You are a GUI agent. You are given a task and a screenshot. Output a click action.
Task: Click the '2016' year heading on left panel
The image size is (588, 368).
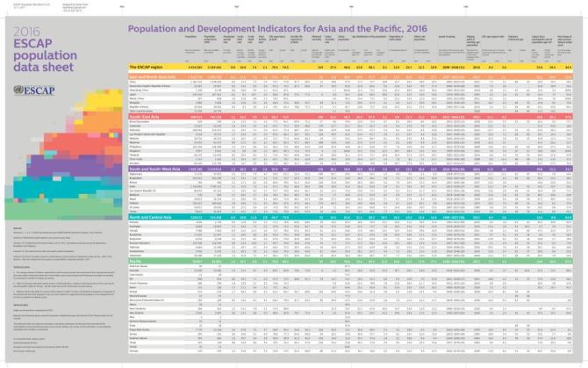coord(26,32)
